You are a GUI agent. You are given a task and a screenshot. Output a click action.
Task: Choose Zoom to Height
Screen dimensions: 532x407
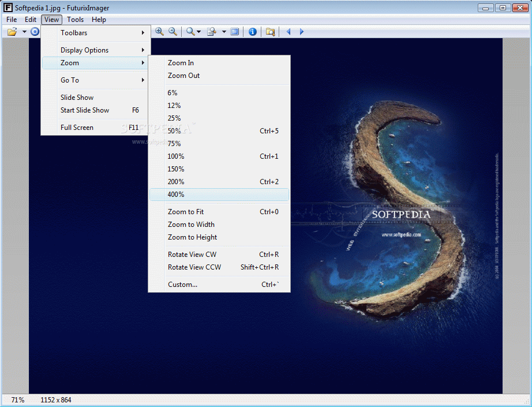(219, 237)
